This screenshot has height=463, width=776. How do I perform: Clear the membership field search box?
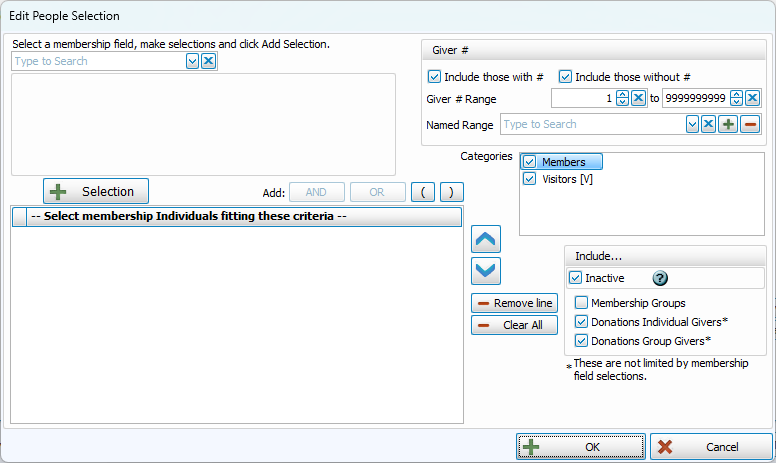point(208,61)
